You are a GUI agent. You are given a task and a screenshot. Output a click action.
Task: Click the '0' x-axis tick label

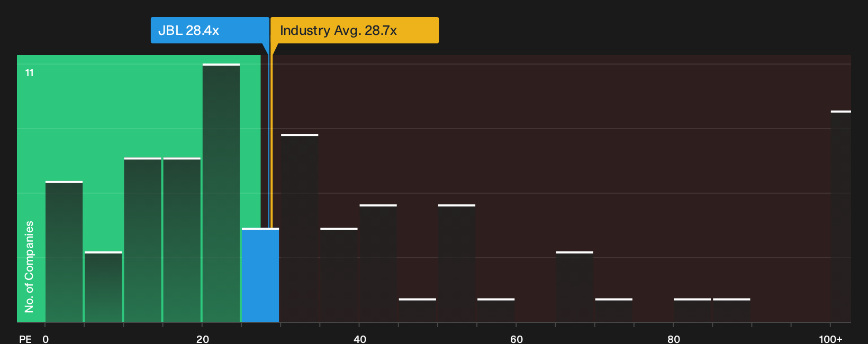point(46,339)
